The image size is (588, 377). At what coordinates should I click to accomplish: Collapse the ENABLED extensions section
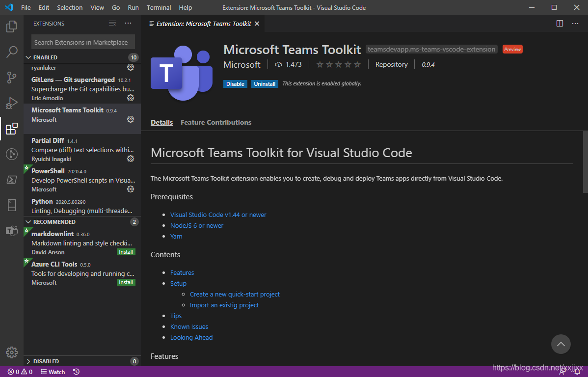28,57
